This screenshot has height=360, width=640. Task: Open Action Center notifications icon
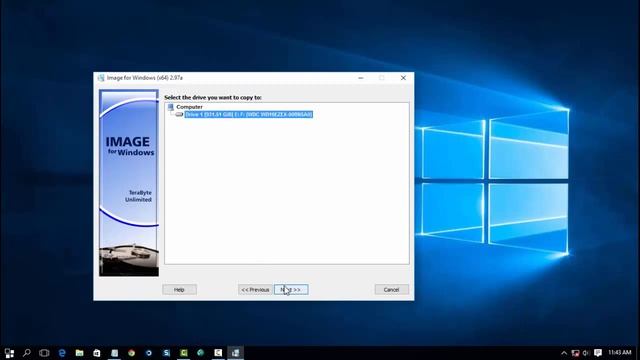click(x=598, y=353)
